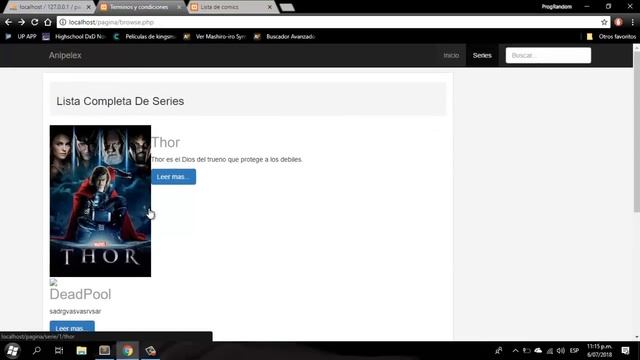Click Leer mas button under Thor

[173, 177]
